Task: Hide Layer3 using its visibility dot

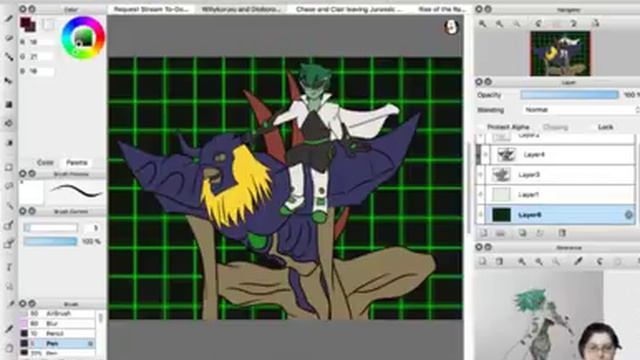Action: tap(480, 175)
